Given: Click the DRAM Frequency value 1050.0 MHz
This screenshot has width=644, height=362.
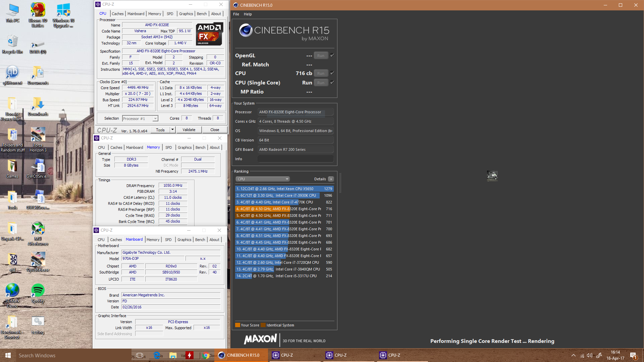Looking at the screenshot, I should 173,185.
